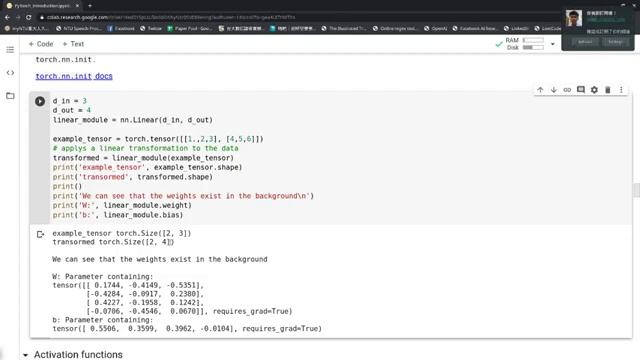Open the LeetCode bookmark
Viewport: 640px width, 360px height.
coord(548,28)
